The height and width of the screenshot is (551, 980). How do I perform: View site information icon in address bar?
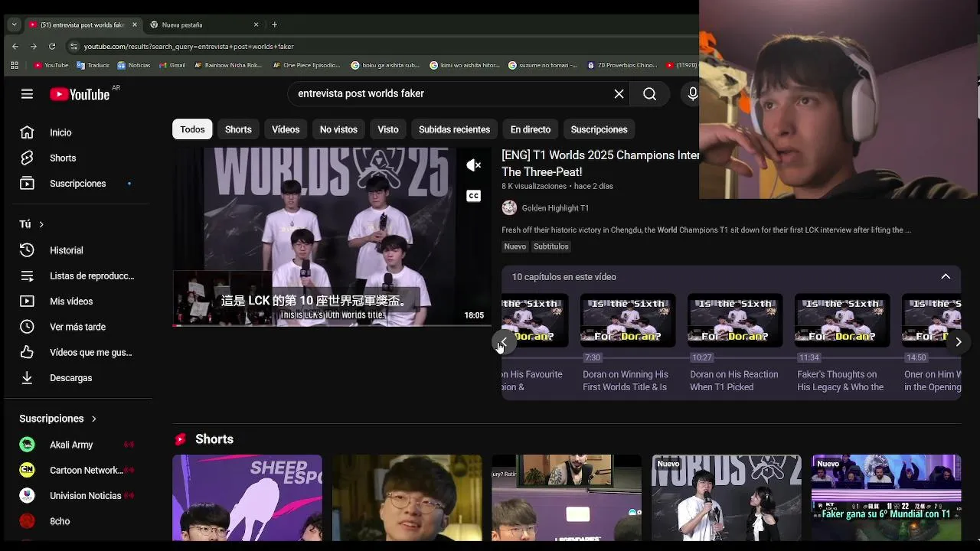(73, 47)
